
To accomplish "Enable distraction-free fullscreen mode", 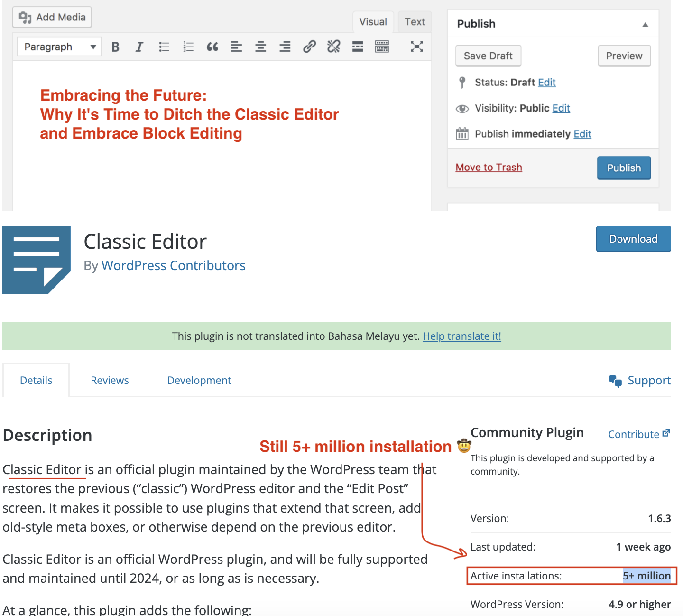I will click(x=416, y=47).
